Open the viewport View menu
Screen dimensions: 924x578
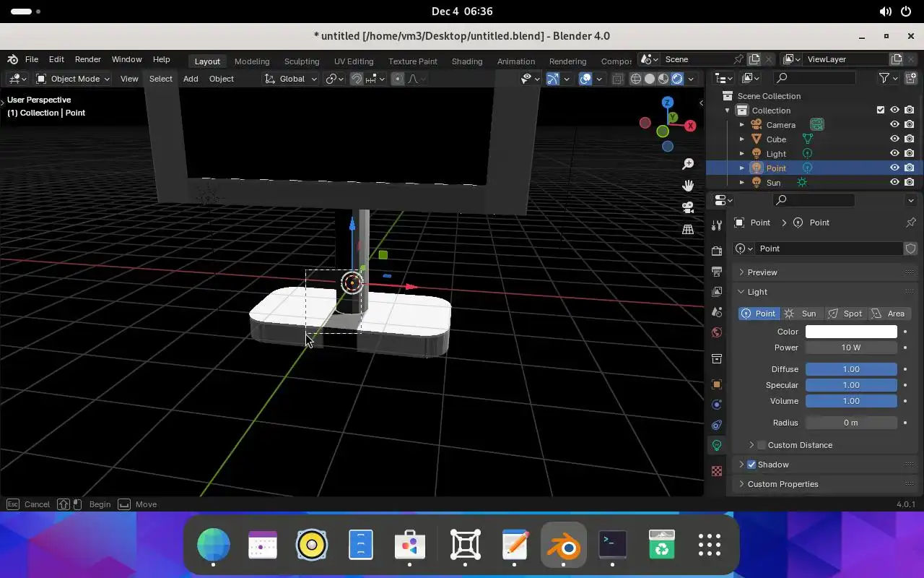coord(129,79)
